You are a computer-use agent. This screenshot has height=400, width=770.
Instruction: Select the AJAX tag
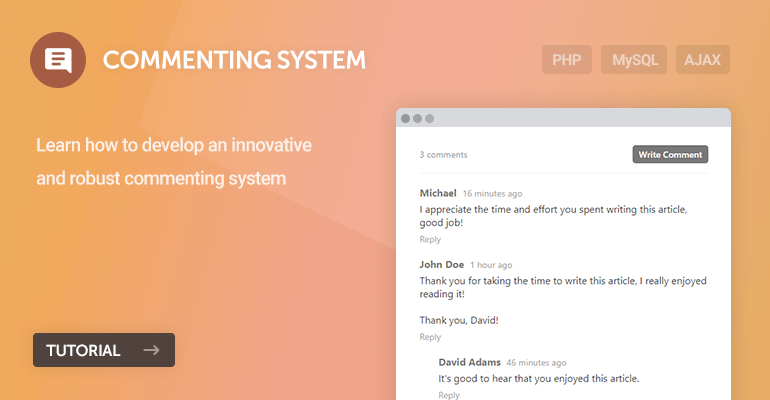[703, 60]
